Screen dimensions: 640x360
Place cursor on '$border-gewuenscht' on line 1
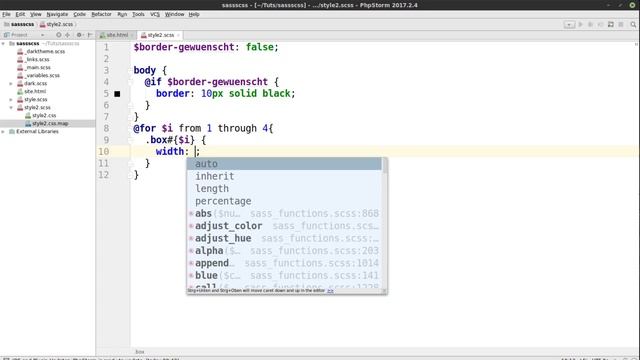184,47
